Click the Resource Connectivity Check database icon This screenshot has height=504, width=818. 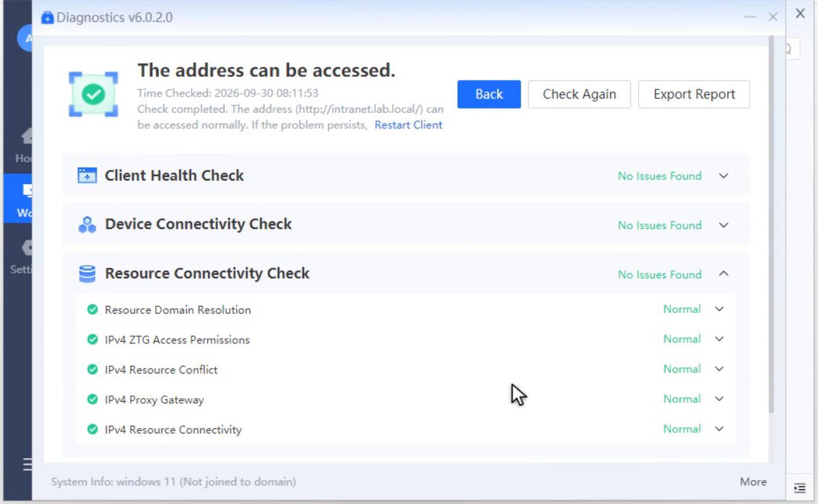(x=87, y=273)
